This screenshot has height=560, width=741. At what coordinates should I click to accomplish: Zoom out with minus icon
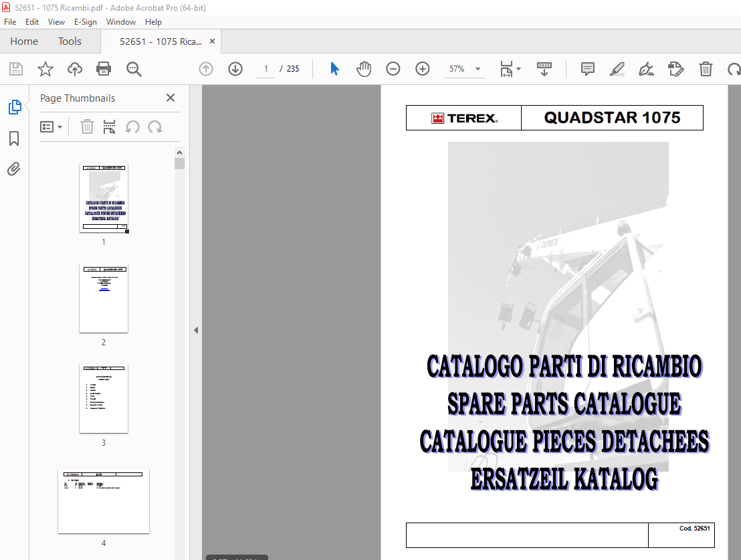(393, 69)
